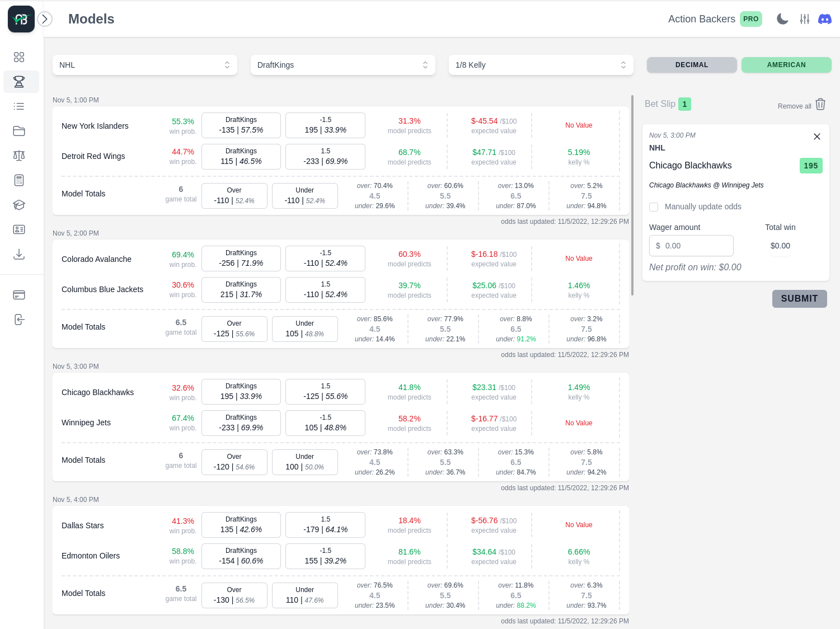This screenshot has width=840, height=629.
Task: Select Detroit Red Wings moneyline 115
Action: pos(241,157)
